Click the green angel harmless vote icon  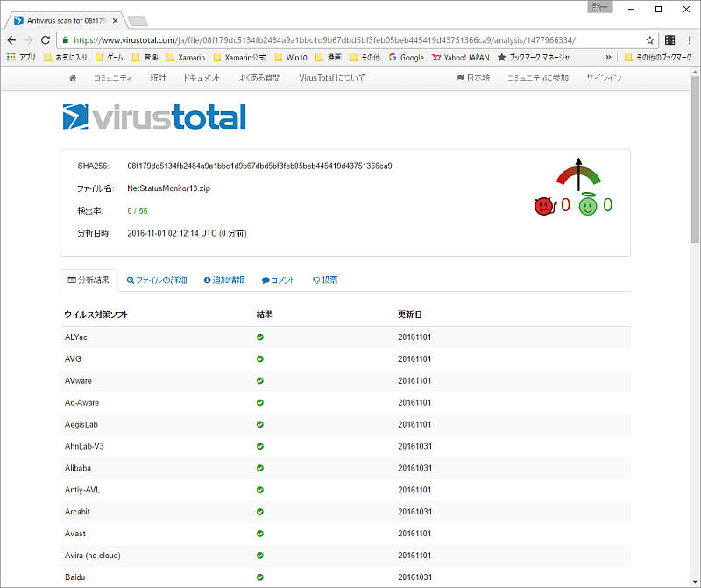[587, 205]
